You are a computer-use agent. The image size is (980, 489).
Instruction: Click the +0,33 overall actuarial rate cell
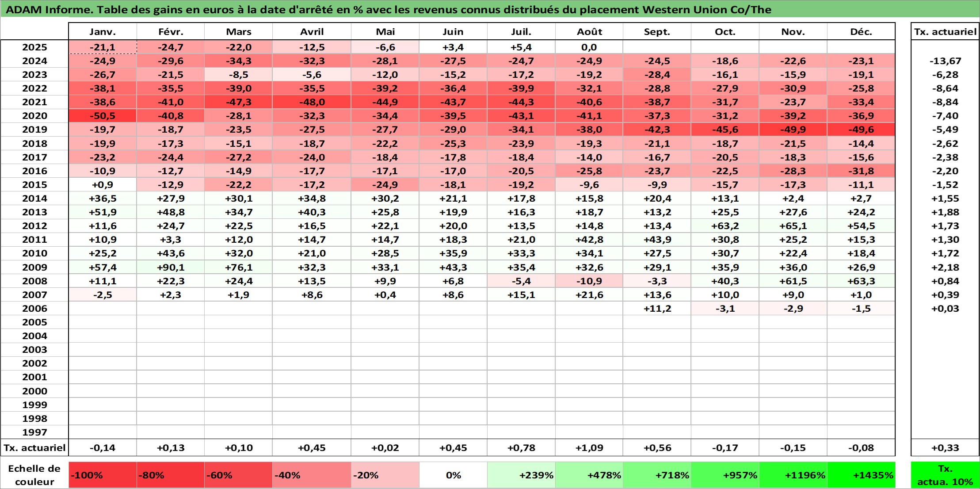(945, 448)
